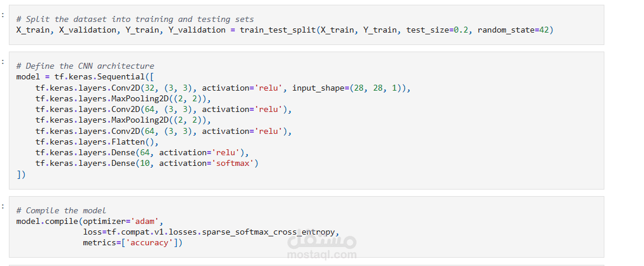Click the mostaql.com watermark logo
This screenshot has height=266, width=644.
(322, 246)
